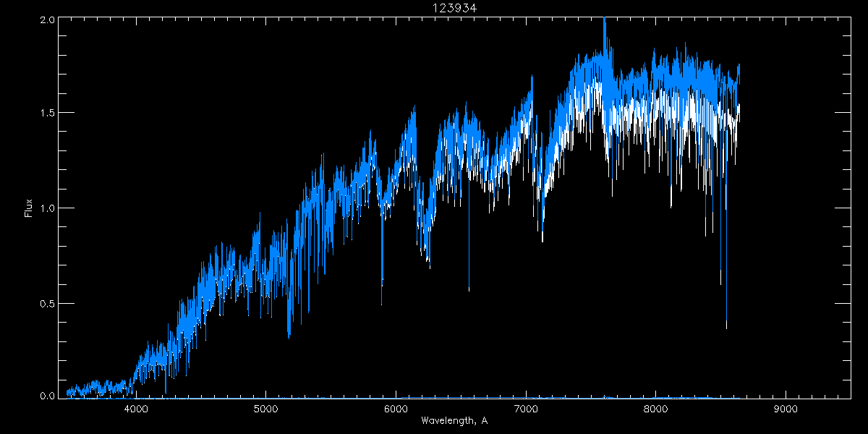
Task: Click the 1.5 flux tick label
Action: tap(47, 114)
